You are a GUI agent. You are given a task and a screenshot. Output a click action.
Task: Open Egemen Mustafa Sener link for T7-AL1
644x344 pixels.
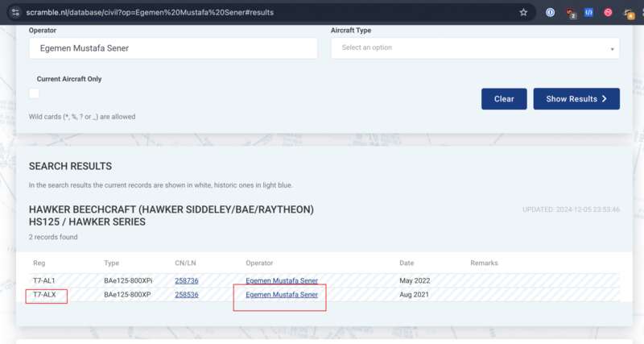point(282,280)
